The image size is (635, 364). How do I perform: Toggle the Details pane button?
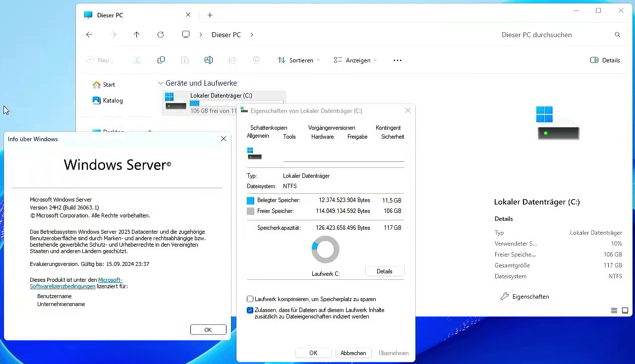pos(605,60)
